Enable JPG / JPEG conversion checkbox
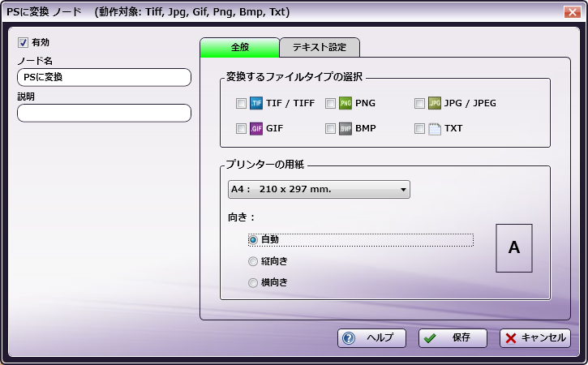Image resolution: width=588 pixels, height=365 pixels. click(419, 103)
